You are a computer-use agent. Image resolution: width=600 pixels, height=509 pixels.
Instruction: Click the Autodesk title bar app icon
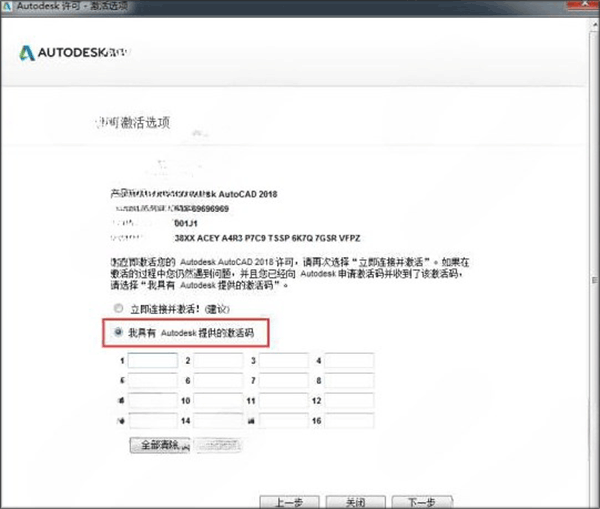[x=7, y=6]
